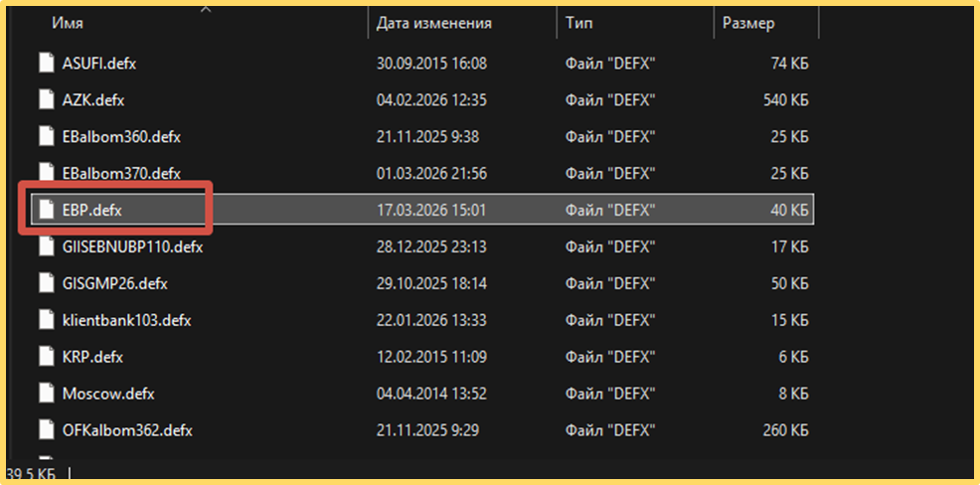Image resolution: width=980 pixels, height=485 pixels.
Task: Toggle the sort arrow above Имя
Action: [x=205, y=9]
